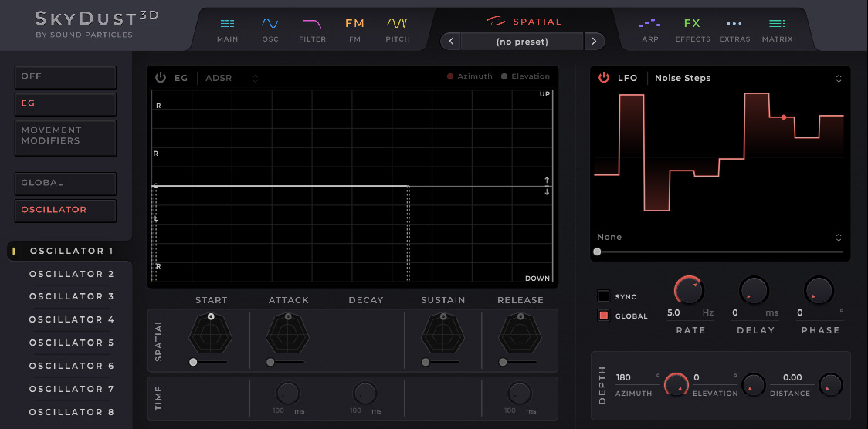Screen dimensions: 868x429
Task: Open the ADSR envelope type dropdown
Action: click(x=232, y=78)
